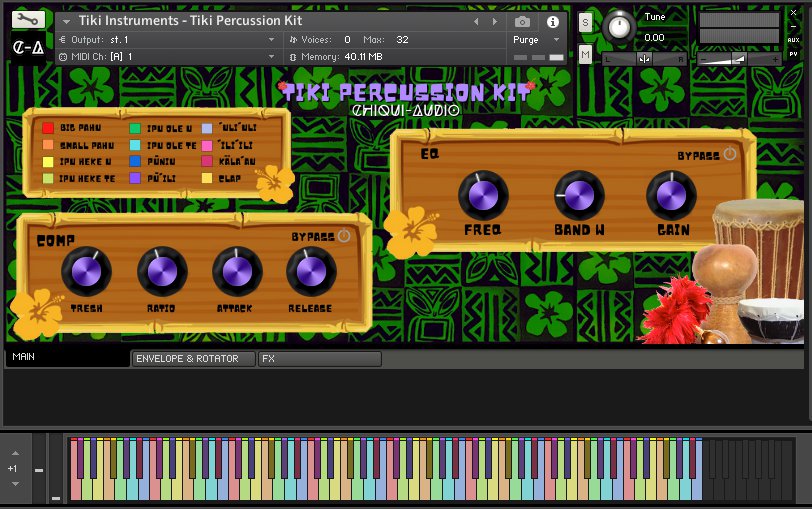Click the Max voices value field
Image resolution: width=812 pixels, height=509 pixels.
click(x=403, y=40)
